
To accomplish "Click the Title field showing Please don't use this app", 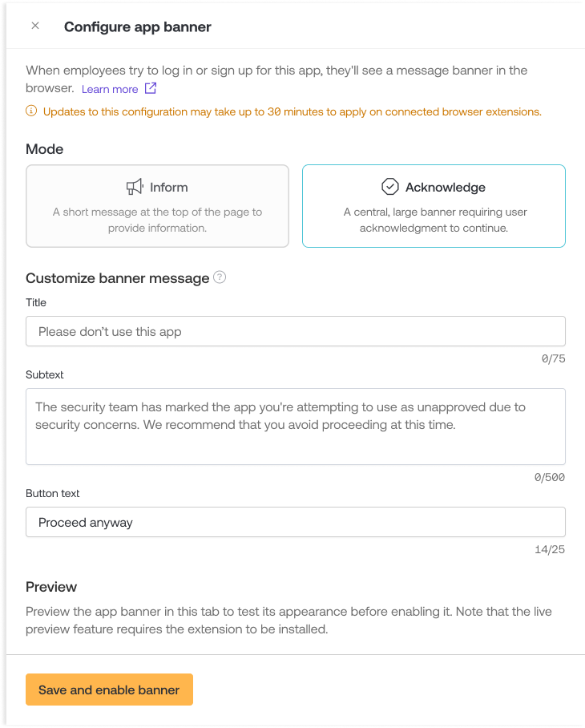I will coord(296,330).
